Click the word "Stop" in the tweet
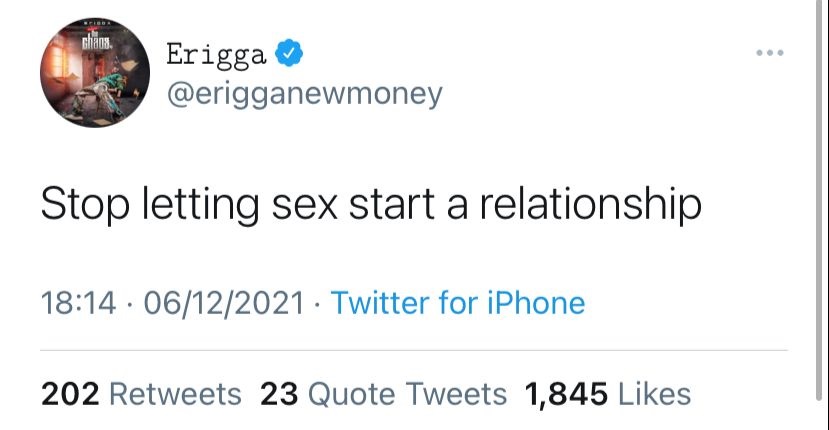 pos(78,206)
